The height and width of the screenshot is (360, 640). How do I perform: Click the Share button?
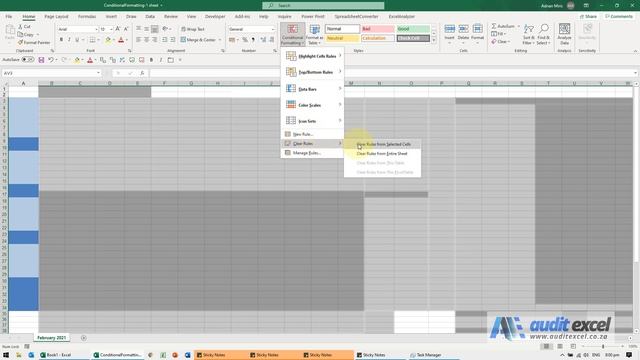[x=589, y=16]
